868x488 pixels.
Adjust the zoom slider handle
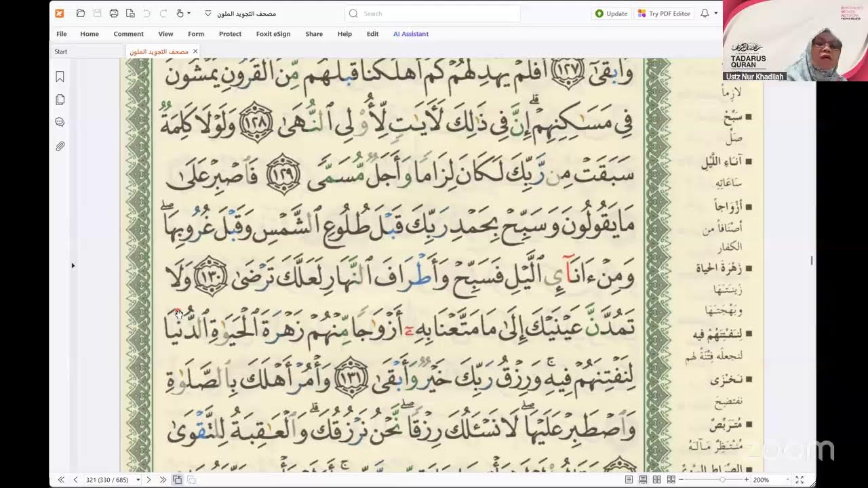(x=722, y=479)
